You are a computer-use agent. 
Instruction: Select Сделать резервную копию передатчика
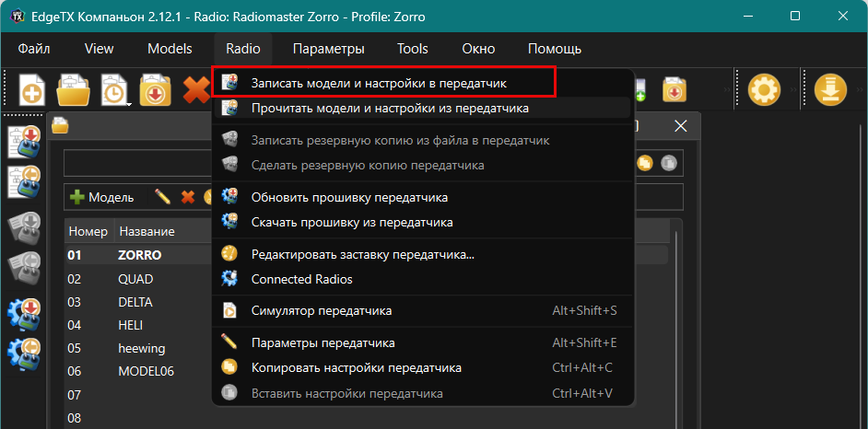[x=424, y=165]
